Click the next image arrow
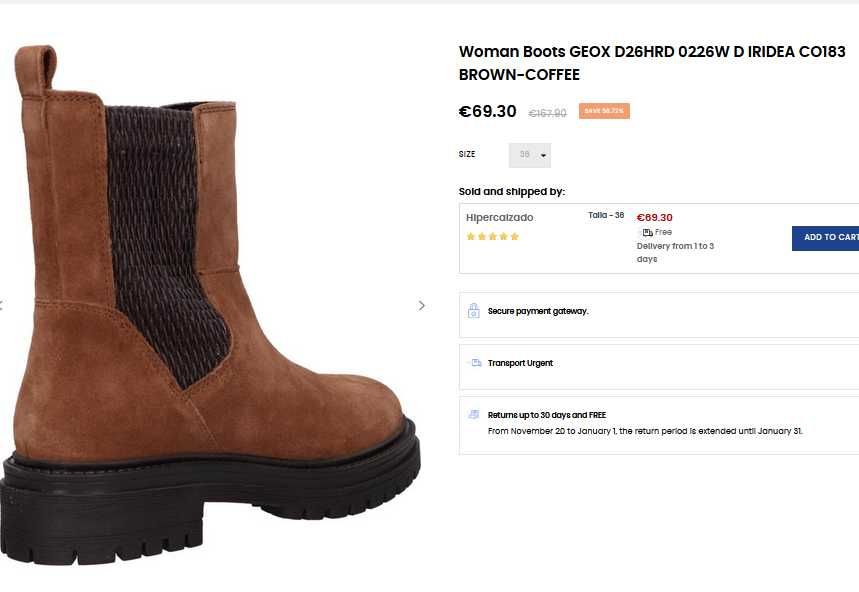This screenshot has width=859, height=592. coord(421,305)
